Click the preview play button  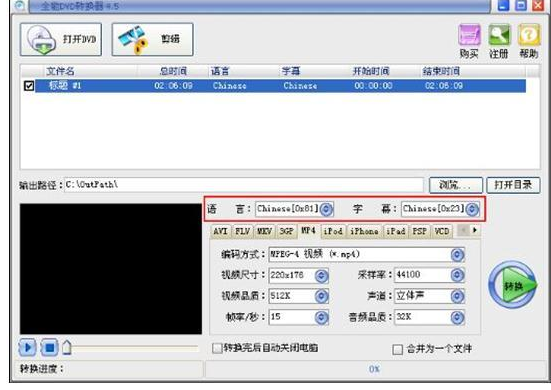tap(27, 348)
